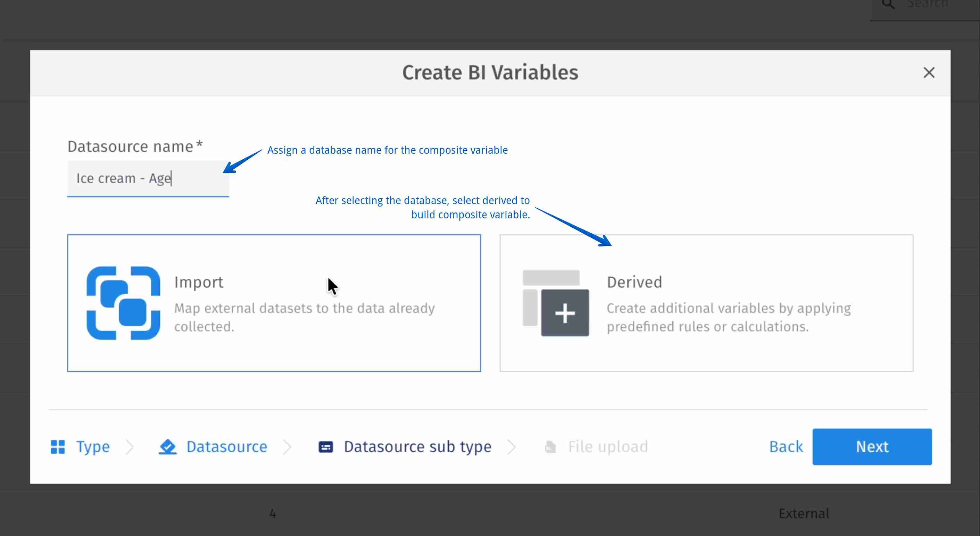
Task: Click the File upload document icon
Action: pyautogui.click(x=550, y=446)
